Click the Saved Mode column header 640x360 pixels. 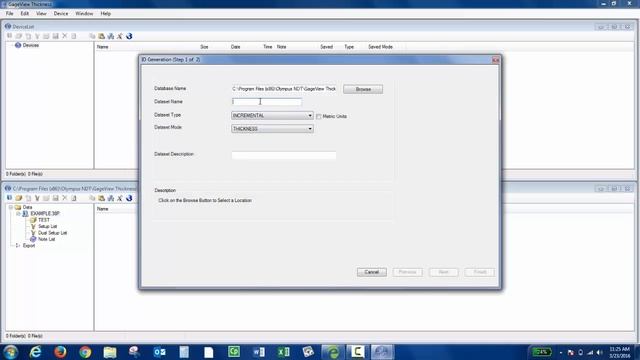380,47
